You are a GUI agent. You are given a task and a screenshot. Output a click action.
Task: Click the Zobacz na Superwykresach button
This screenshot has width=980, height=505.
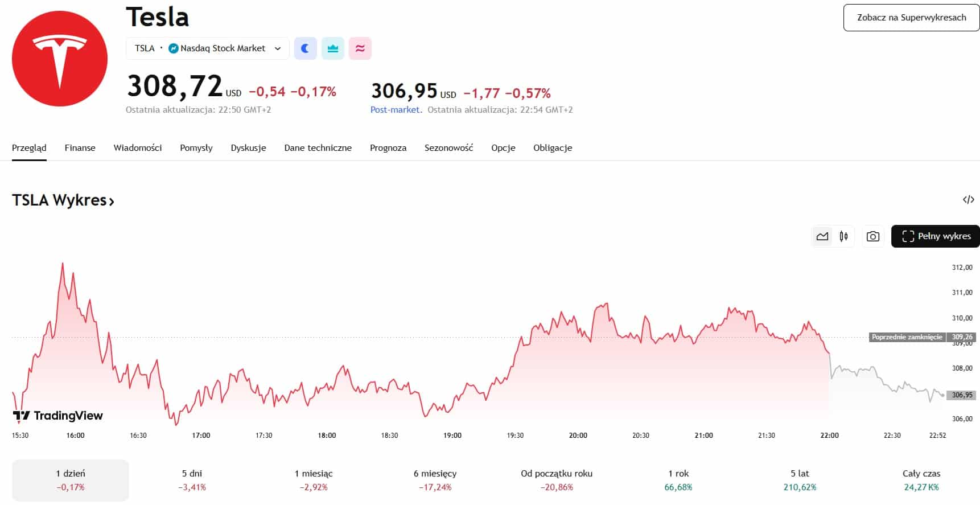pos(911,18)
